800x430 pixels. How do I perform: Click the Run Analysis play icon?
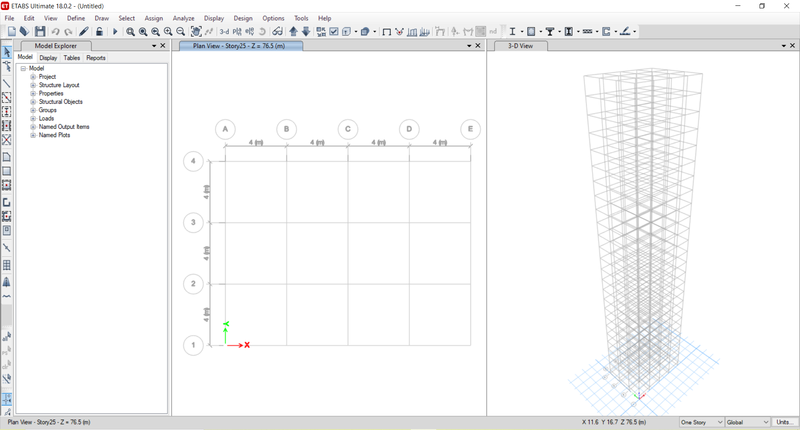point(115,32)
